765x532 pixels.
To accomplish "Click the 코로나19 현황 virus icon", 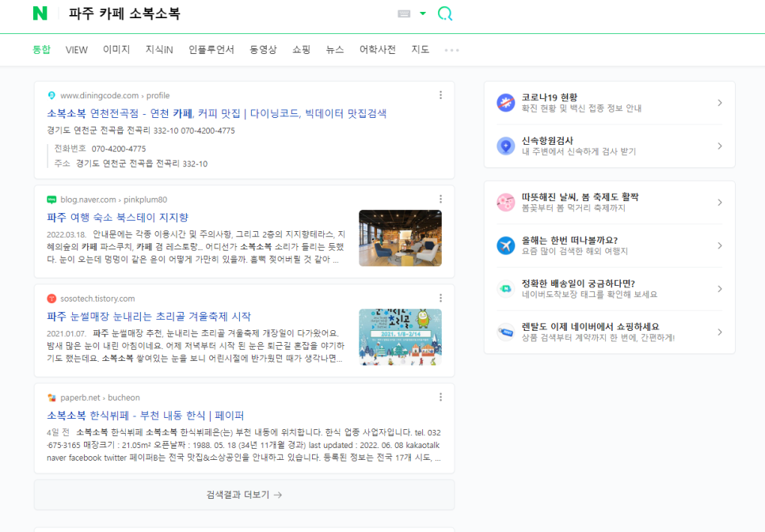I will tap(506, 103).
